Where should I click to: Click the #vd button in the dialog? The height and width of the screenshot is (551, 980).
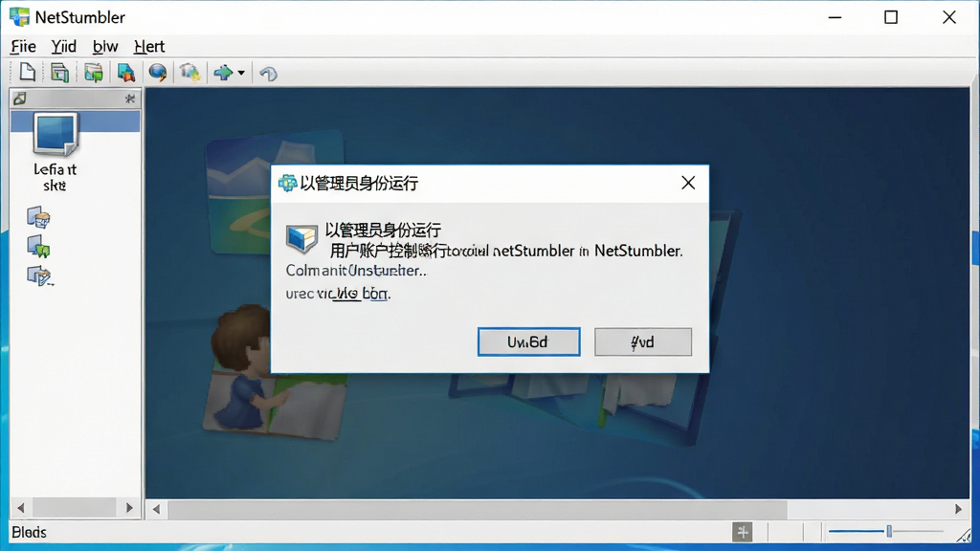click(643, 342)
